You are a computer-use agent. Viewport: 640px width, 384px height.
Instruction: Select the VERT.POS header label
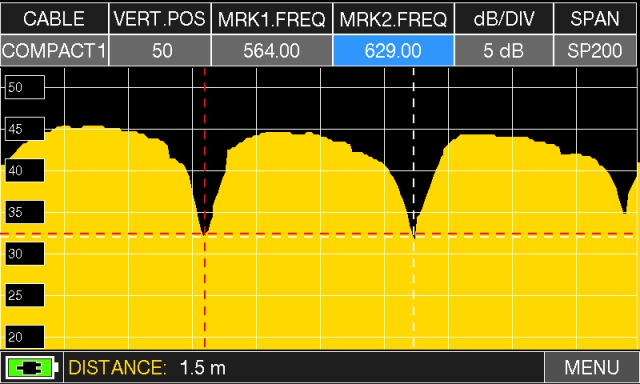(x=160, y=18)
